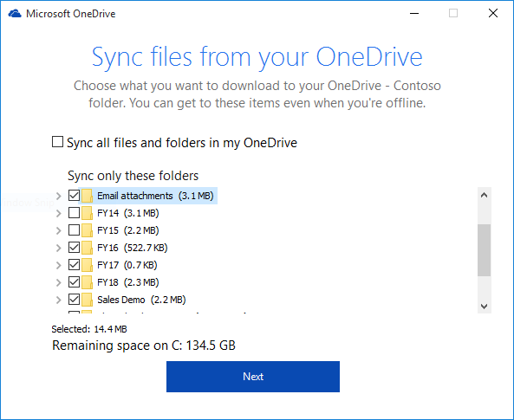This screenshot has width=514, height=420.
Task: Select the Sales Demo (2.2 MB) row label
Action: pyautogui.click(x=141, y=300)
